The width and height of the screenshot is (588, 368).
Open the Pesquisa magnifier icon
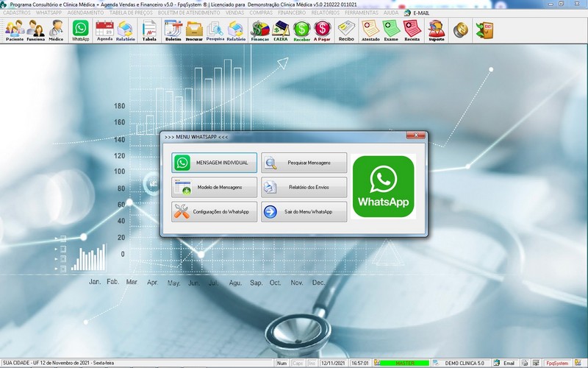[x=215, y=30]
